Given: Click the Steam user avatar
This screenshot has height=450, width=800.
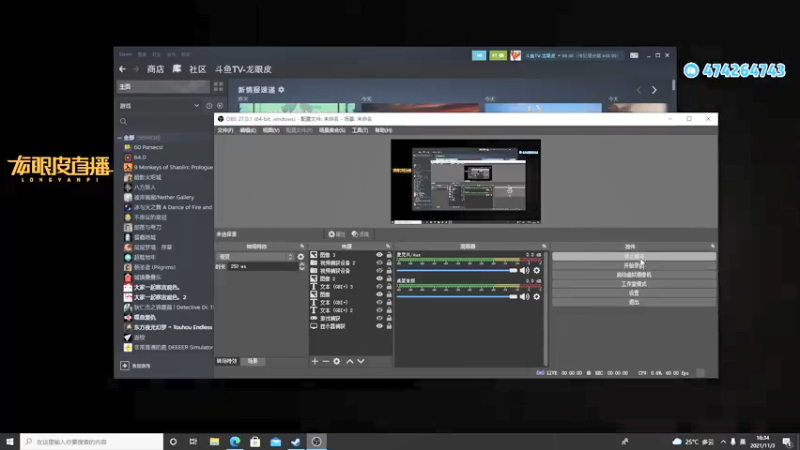Looking at the screenshot, I should pyautogui.click(x=516, y=55).
